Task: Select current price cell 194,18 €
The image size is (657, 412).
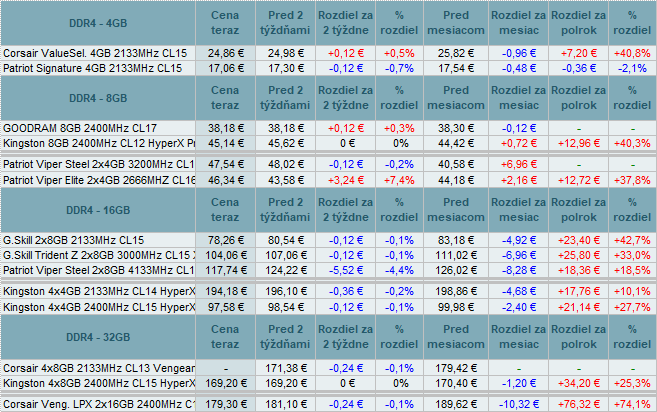Action: [x=226, y=291]
